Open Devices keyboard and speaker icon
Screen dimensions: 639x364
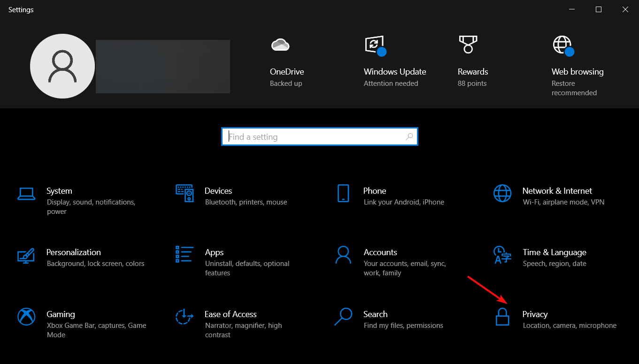pyautogui.click(x=185, y=193)
